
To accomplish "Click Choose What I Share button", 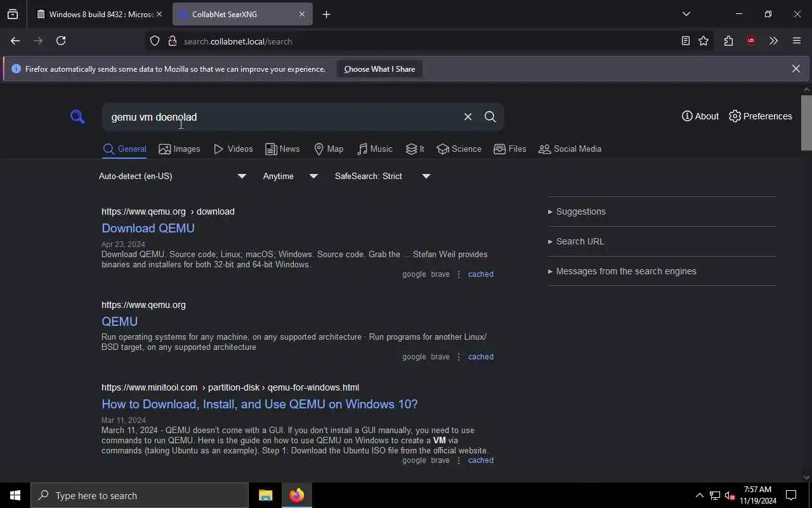I will [379, 69].
